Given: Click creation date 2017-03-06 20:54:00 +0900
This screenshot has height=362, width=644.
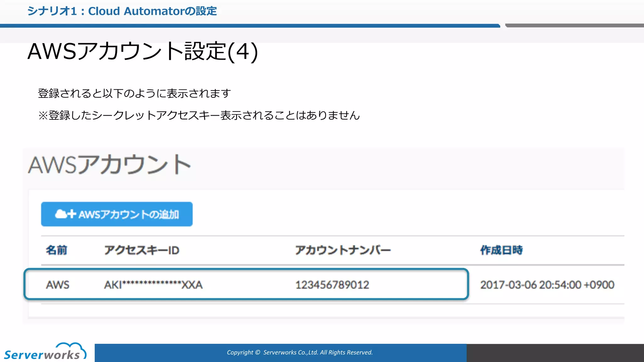Looking at the screenshot, I should coord(547,285).
